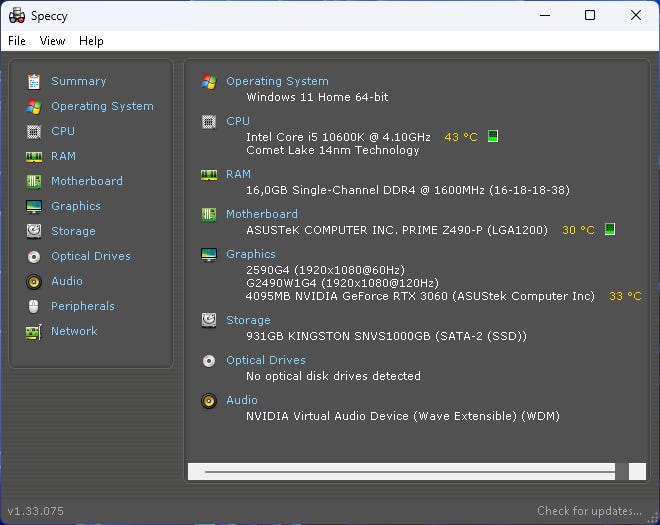
Task: Select Peripherals in the sidebar
Action: [82, 306]
